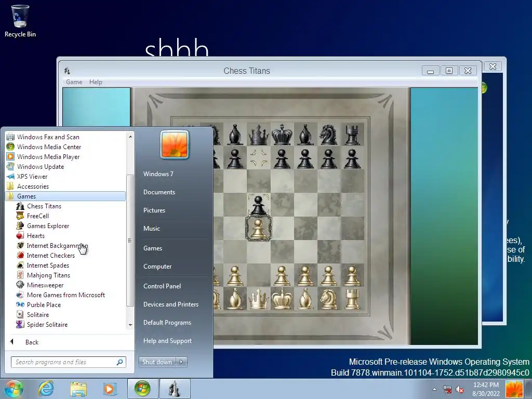Open Solitaire in the programs list

point(37,314)
